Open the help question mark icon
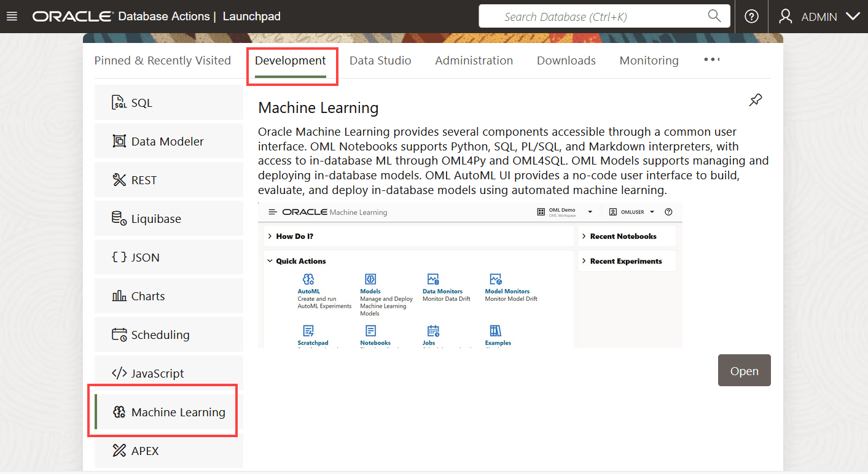The height and width of the screenshot is (474, 868). click(751, 17)
